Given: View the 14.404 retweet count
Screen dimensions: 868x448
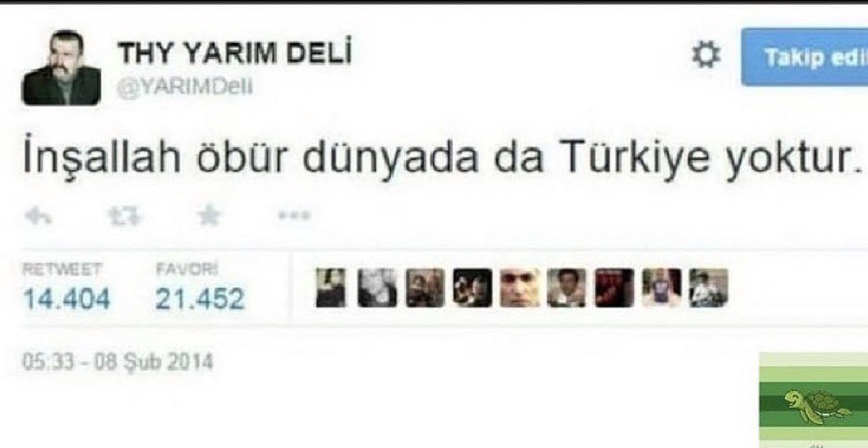Looking at the screenshot, I should coord(66,299).
